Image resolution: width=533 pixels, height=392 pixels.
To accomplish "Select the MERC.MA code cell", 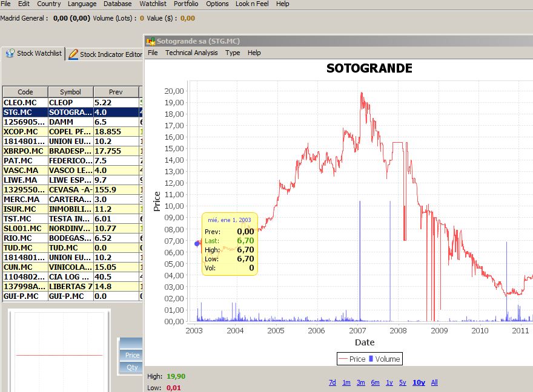I will [25, 200].
